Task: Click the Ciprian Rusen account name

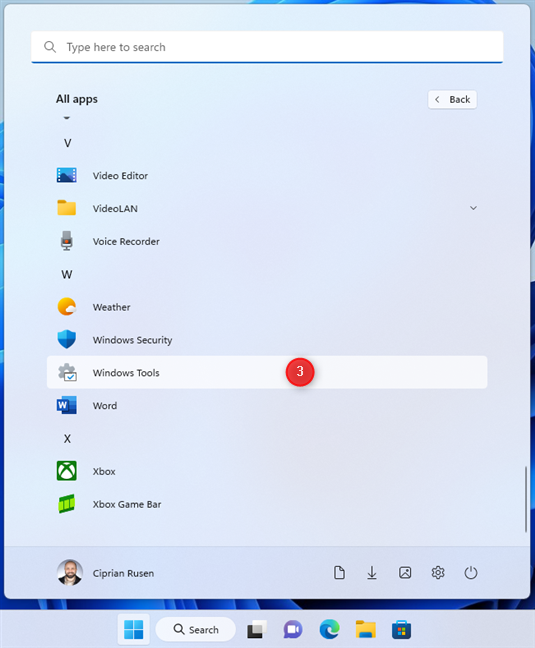Action: [123, 573]
